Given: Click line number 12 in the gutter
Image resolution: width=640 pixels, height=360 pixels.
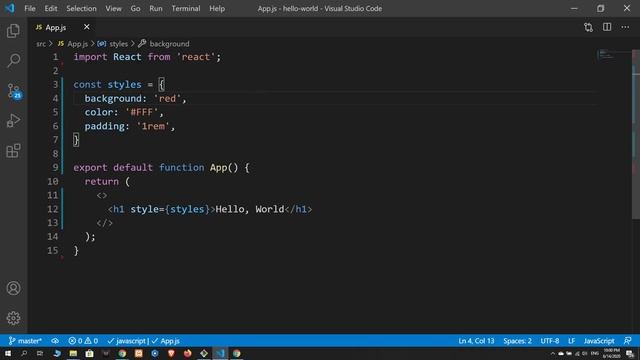Looking at the screenshot, I should coord(53,209).
